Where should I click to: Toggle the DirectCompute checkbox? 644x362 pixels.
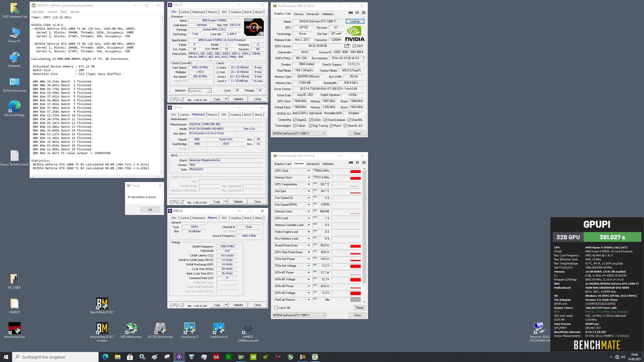coord(325,120)
